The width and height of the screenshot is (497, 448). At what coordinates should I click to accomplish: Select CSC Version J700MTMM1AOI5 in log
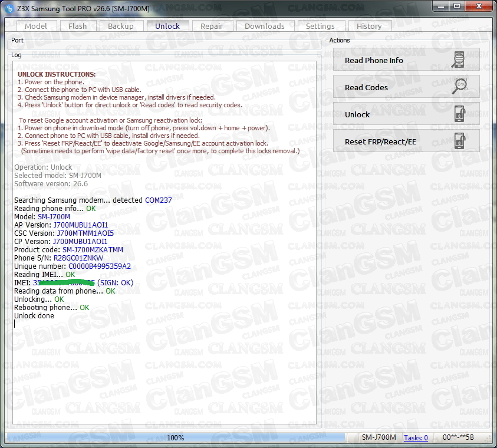pyautogui.click(x=85, y=233)
